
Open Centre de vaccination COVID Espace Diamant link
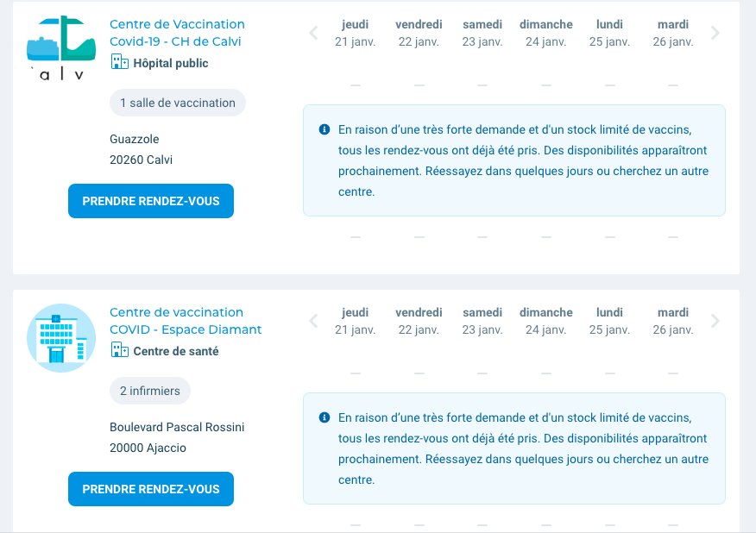coord(186,321)
